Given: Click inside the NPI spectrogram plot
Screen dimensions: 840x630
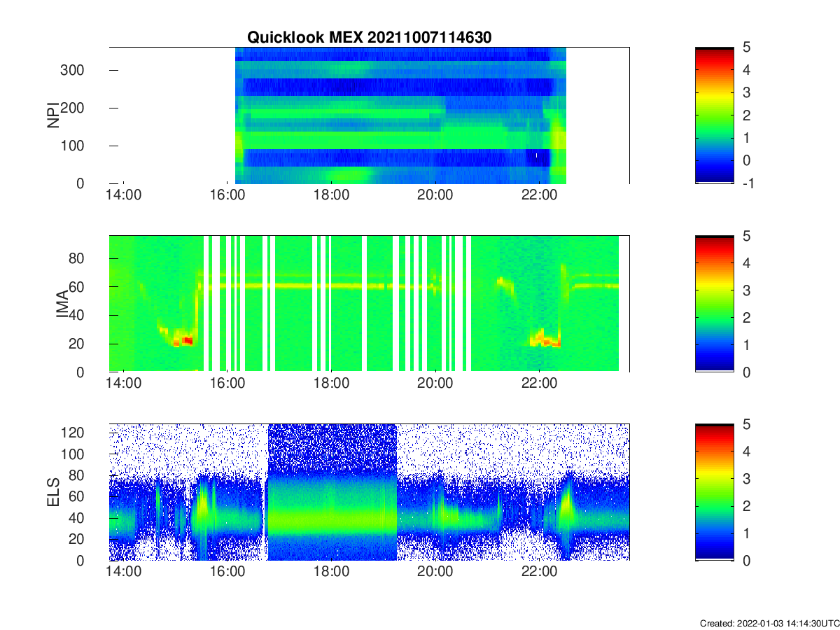Looking at the screenshot, I should [369, 115].
